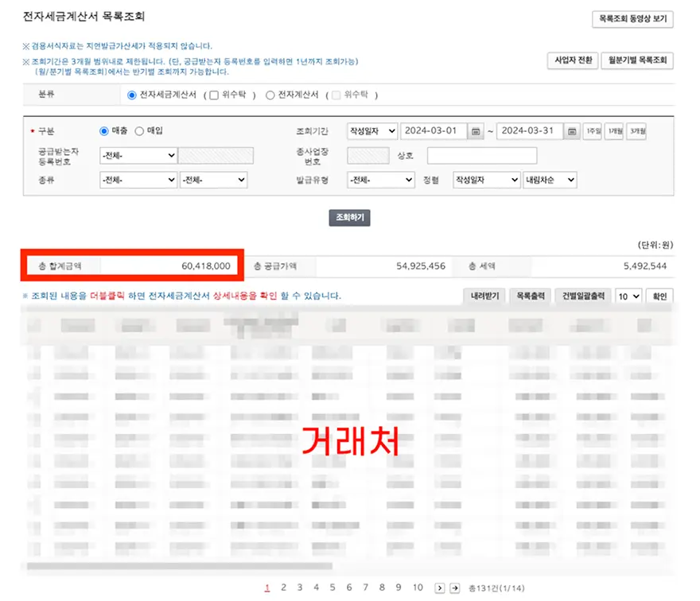Go to next page arrow in pagination
The height and width of the screenshot is (601, 700).
439,588
